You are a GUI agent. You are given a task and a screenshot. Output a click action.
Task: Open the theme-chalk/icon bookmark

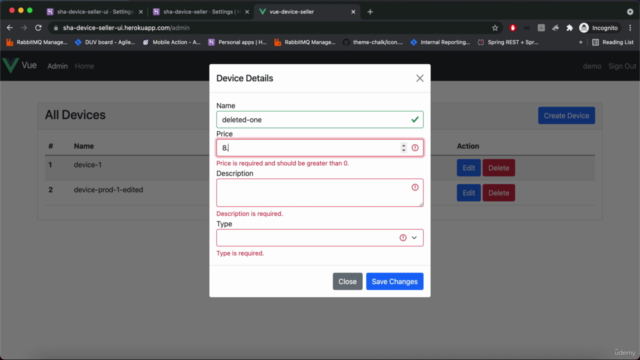click(x=373, y=42)
